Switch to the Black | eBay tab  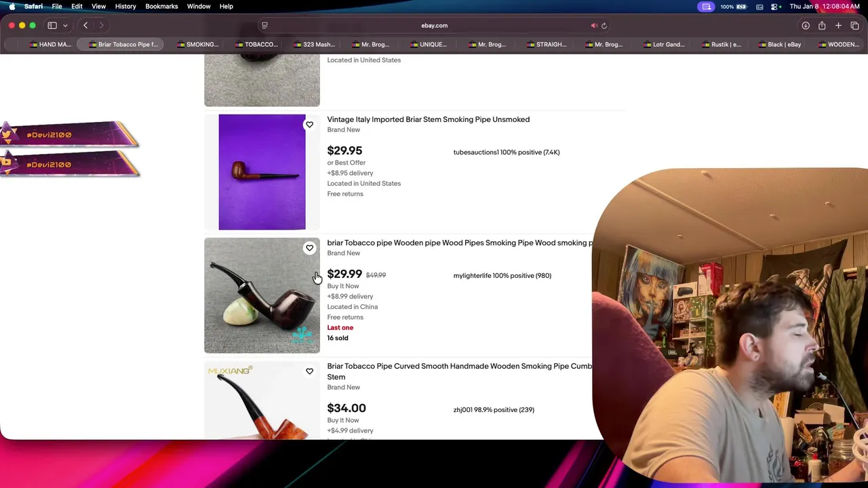(779, 45)
